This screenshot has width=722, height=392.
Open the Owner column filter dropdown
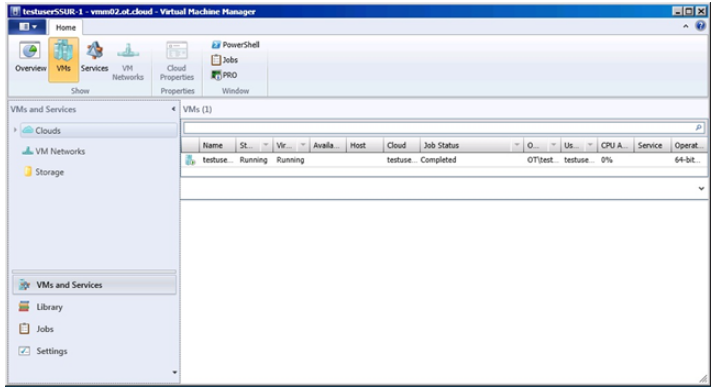click(553, 145)
